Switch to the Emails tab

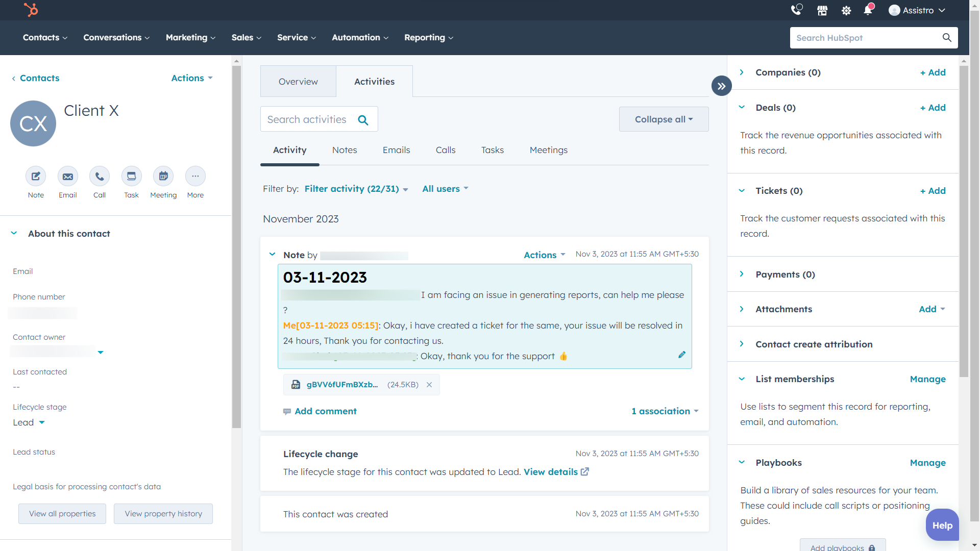pos(396,150)
